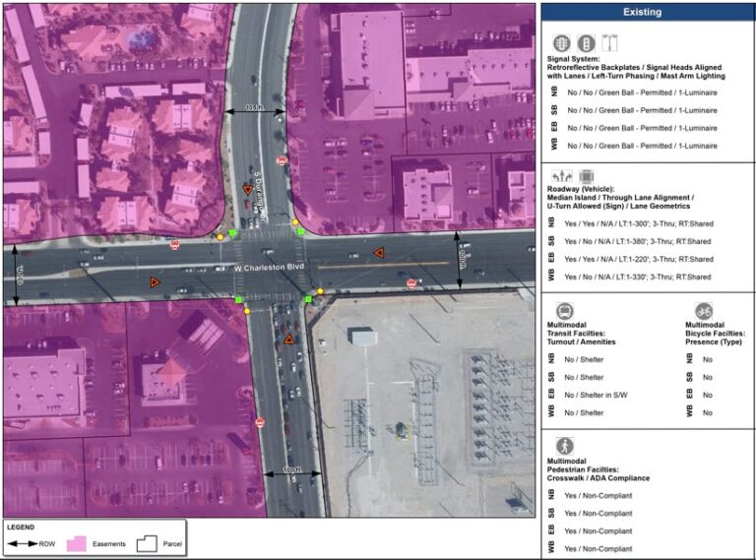Click the '100 ft' ROW label on Durango south leg
Viewport: 756px width, 560px height.
pyautogui.click(x=291, y=469)
